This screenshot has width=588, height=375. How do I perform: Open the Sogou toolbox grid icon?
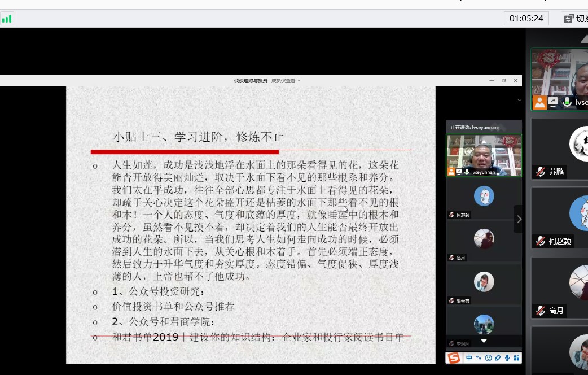click(516, 357)
